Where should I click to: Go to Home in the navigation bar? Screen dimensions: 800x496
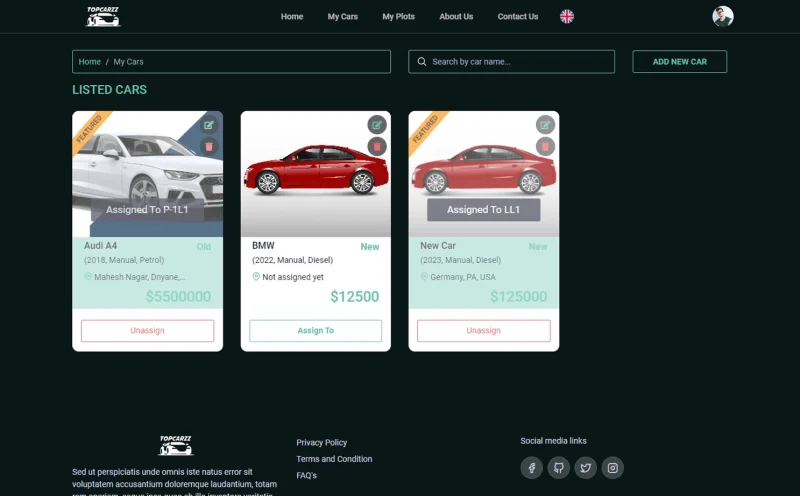coord(292,16)
